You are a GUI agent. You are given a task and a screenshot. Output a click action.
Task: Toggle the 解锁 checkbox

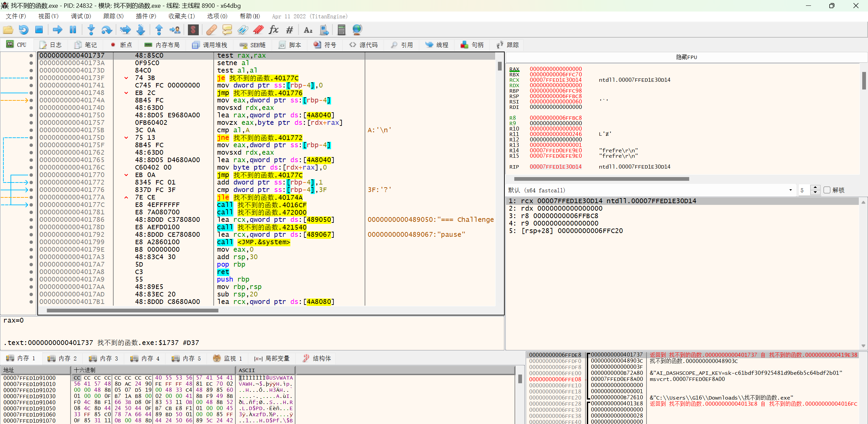point(827,190)
